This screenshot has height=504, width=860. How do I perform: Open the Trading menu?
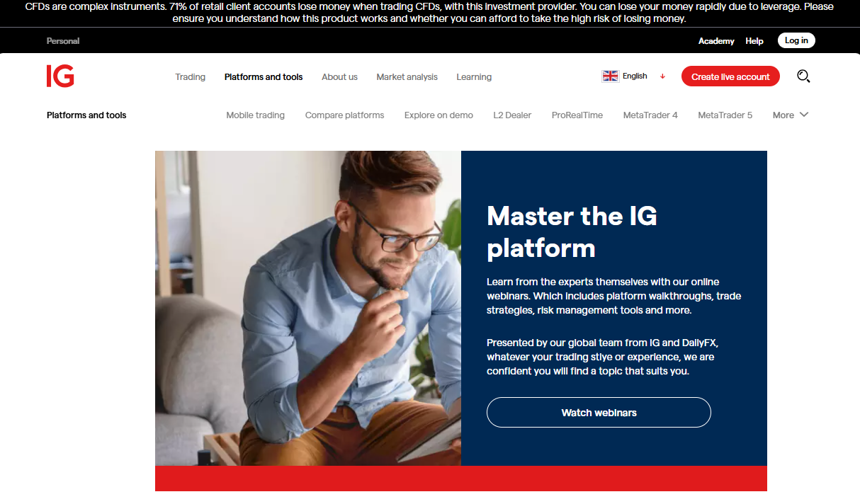(x=191, y=76)
